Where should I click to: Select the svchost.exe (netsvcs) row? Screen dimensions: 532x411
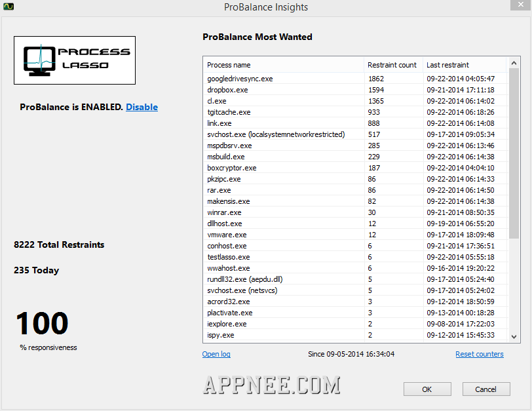coord(355,290)
